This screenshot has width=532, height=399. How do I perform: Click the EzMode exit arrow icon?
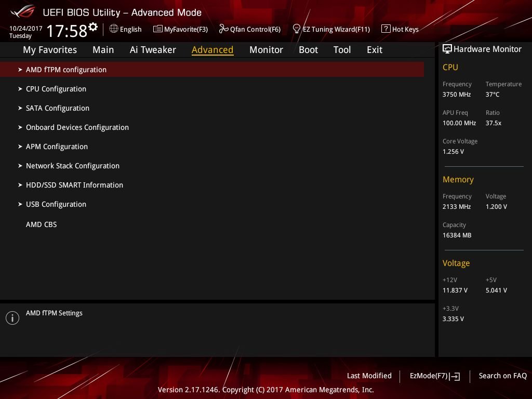tap(455, 376)
